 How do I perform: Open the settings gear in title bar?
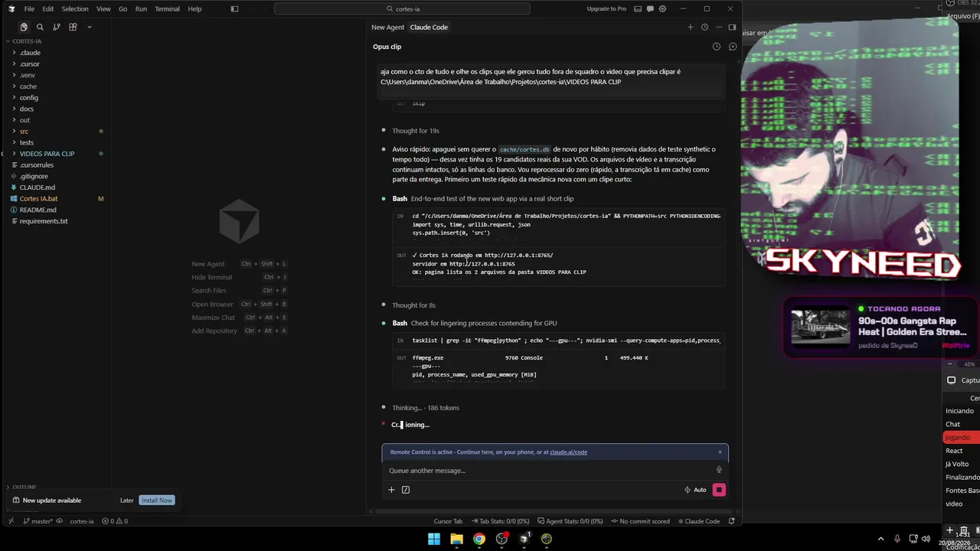(661, 9)
